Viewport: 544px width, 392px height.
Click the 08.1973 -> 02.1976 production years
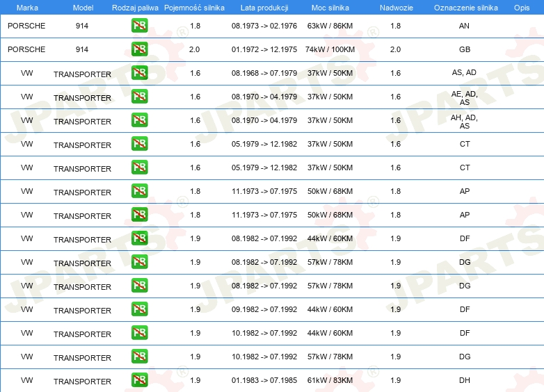tap(264, 26)
